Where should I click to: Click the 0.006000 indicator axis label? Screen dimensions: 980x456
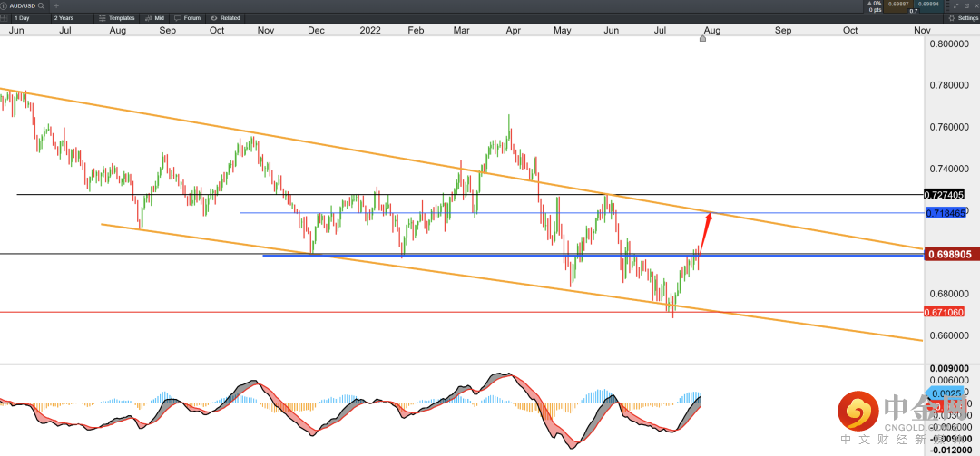coord(950,381)
